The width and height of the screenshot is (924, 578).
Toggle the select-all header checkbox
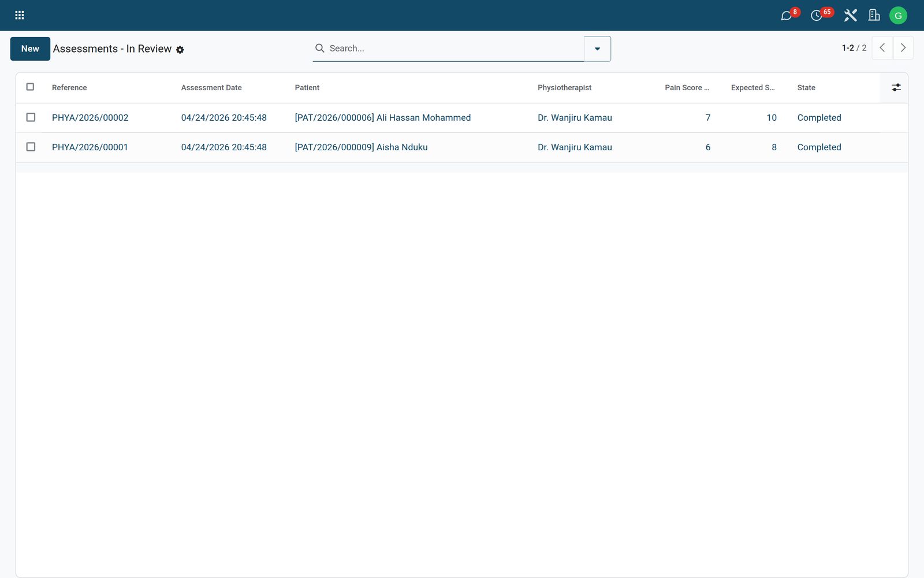click(31, 87)
